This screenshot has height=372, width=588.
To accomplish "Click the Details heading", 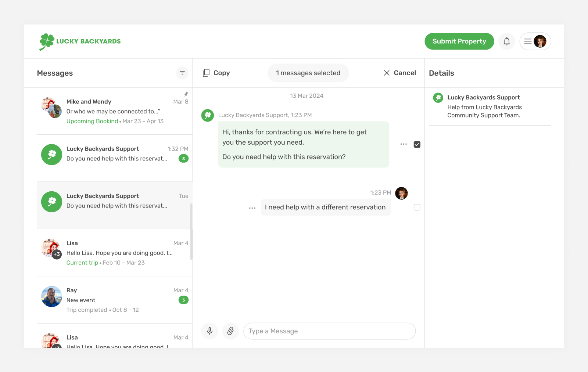I will pyautogui.click(x=442, y=73).
